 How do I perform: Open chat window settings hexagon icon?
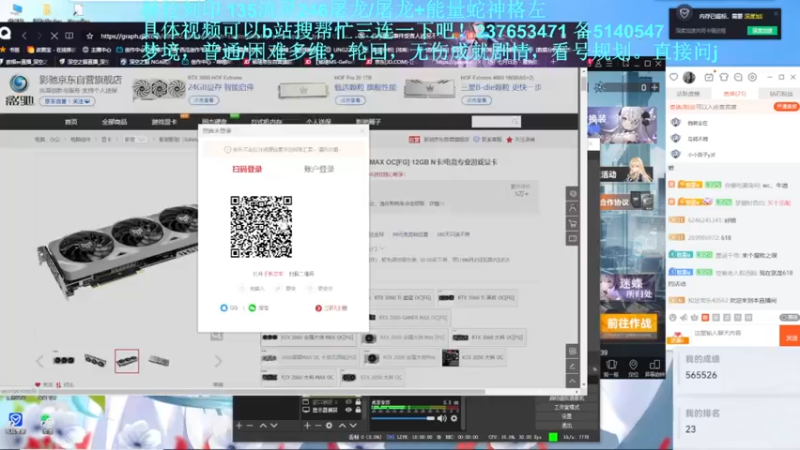pyautogui.click(x=752, y=77)
